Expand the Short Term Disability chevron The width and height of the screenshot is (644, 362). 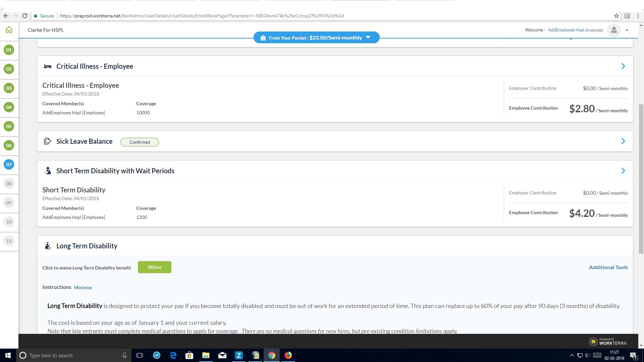[623, 171]
